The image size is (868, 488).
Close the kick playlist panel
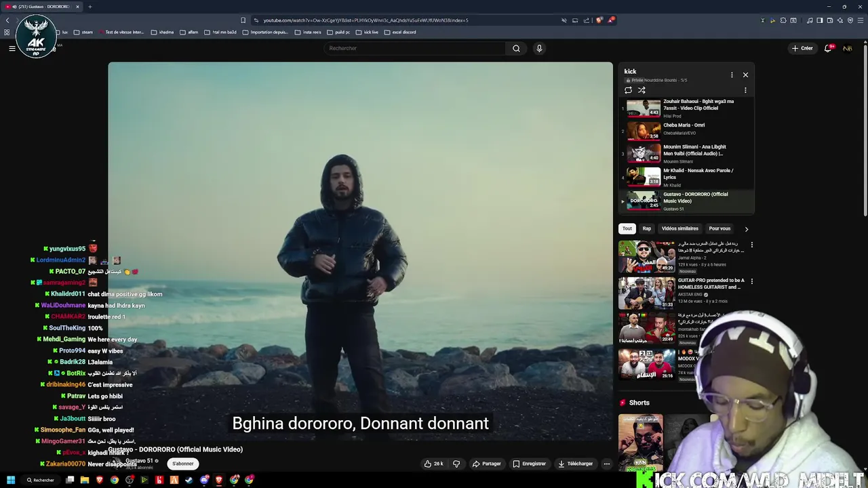[x=745, y=75]
